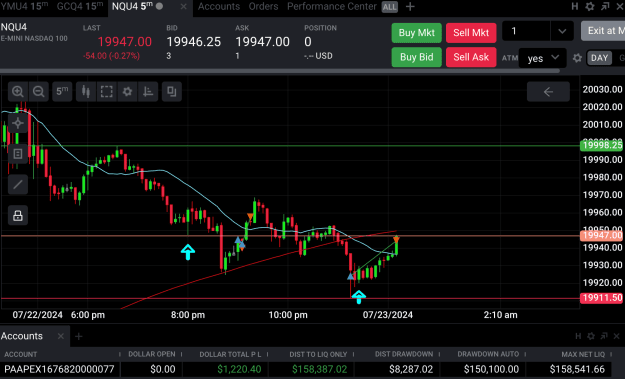Add a new tab with top plus icon
This screenshot has width=625, height=379.
[410, 6]
